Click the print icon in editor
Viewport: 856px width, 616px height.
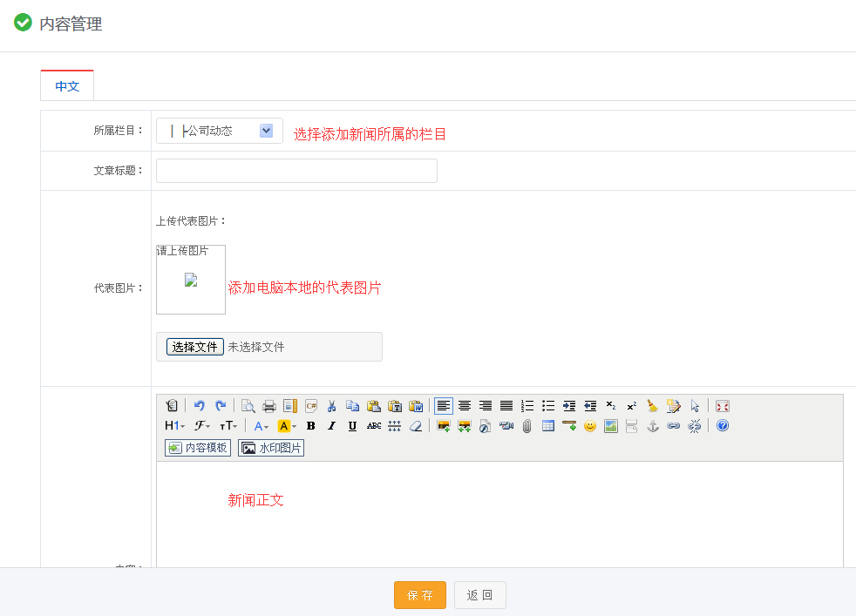tap(269, 406)
